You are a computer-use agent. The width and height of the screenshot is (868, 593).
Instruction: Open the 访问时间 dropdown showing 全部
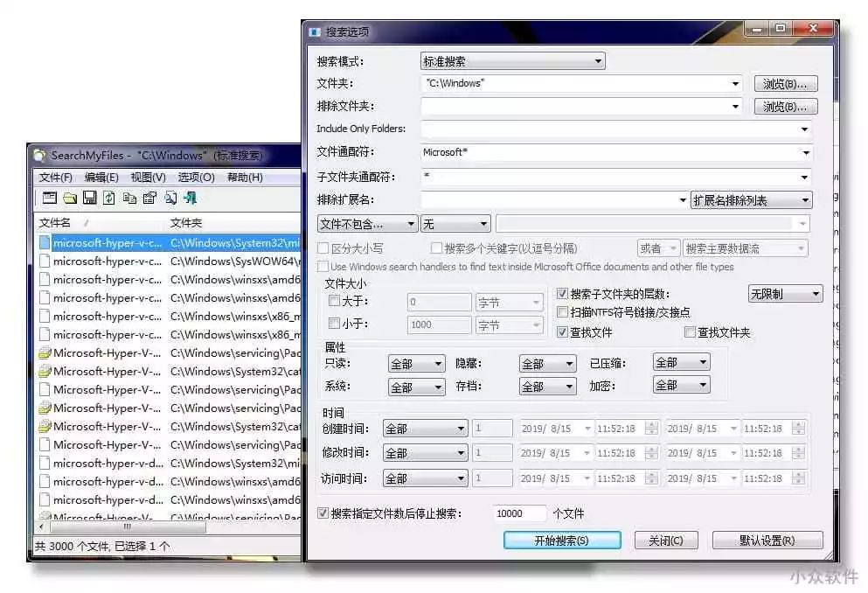pos(425,478)
